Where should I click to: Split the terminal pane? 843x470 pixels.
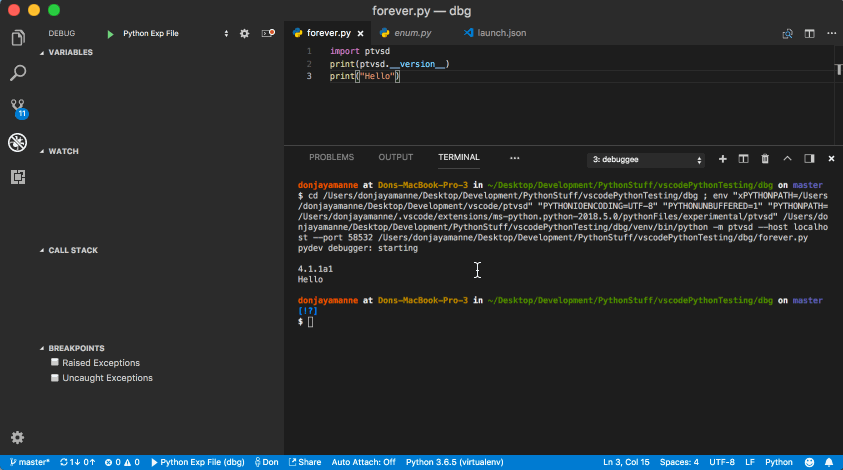point(744,159)
